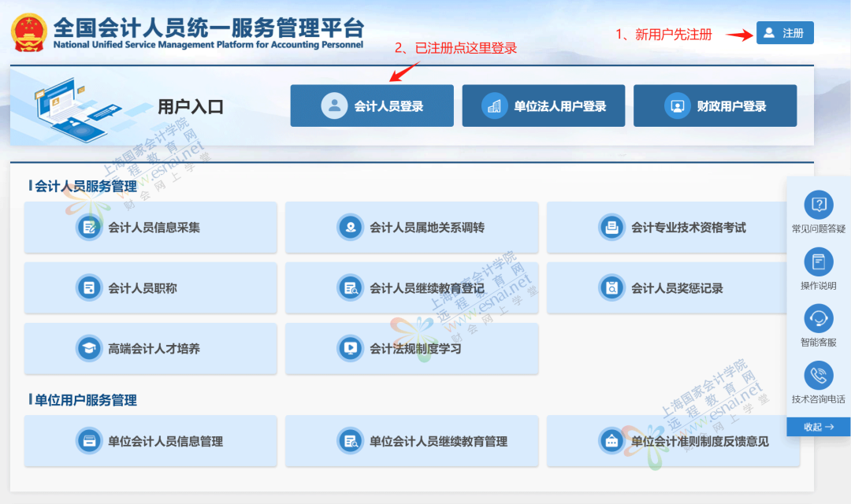851x504 pixels.
Task: Click the building icon on 单位法人用户登录
Action: (x=494, y=106)
